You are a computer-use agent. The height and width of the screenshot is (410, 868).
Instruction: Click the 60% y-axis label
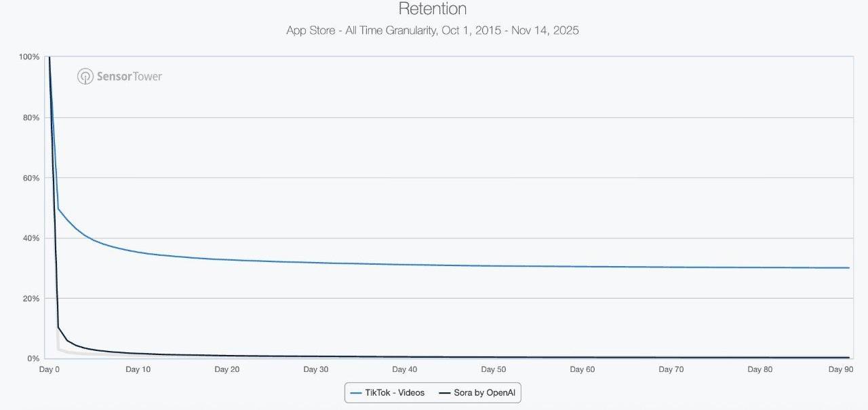tap(31, 178)
